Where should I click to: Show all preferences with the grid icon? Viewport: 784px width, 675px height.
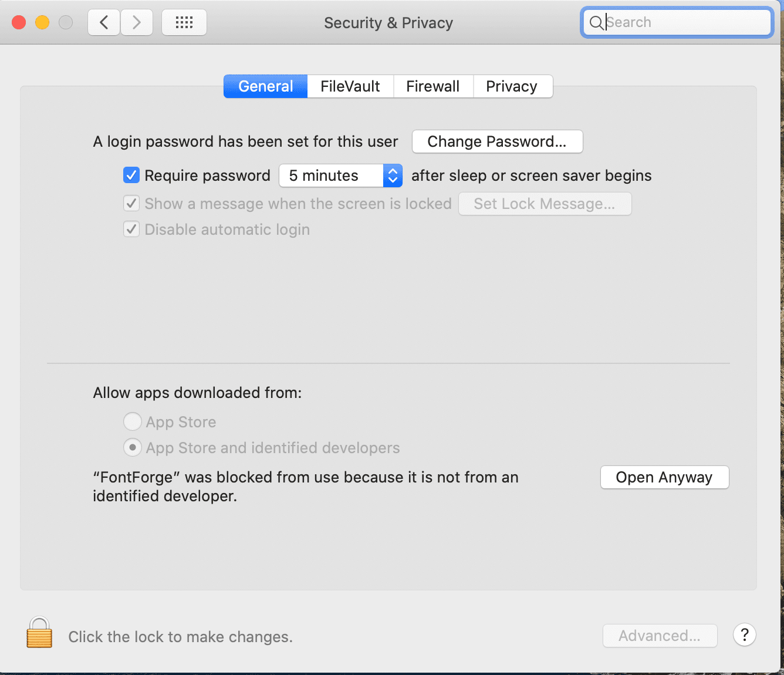(184, 22)
